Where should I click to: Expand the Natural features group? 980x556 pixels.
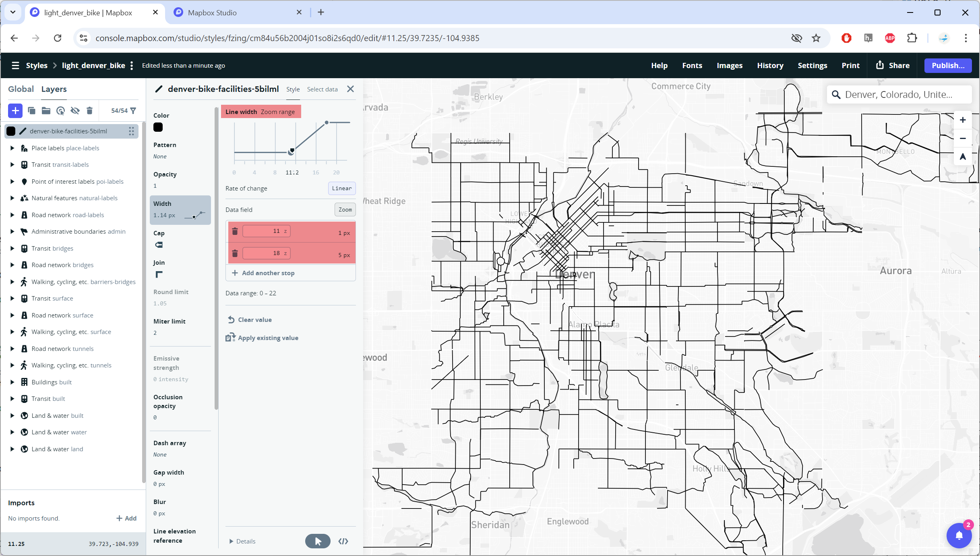[12, 198]
